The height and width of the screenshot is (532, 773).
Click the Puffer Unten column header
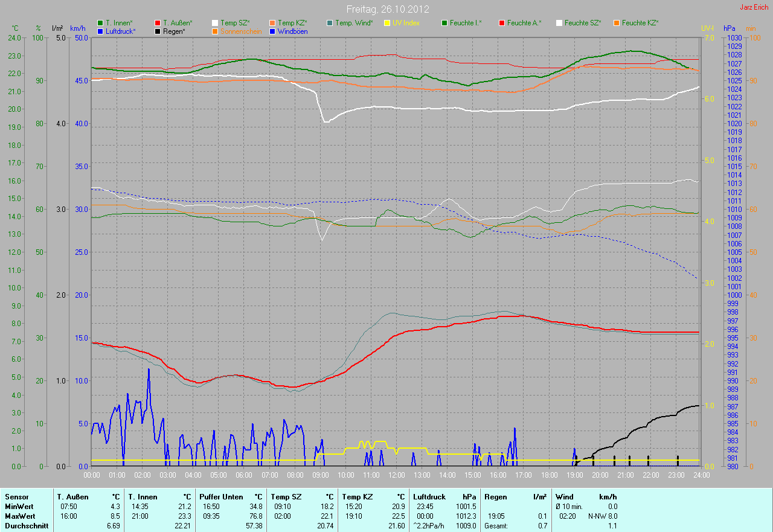click(220, 496)
